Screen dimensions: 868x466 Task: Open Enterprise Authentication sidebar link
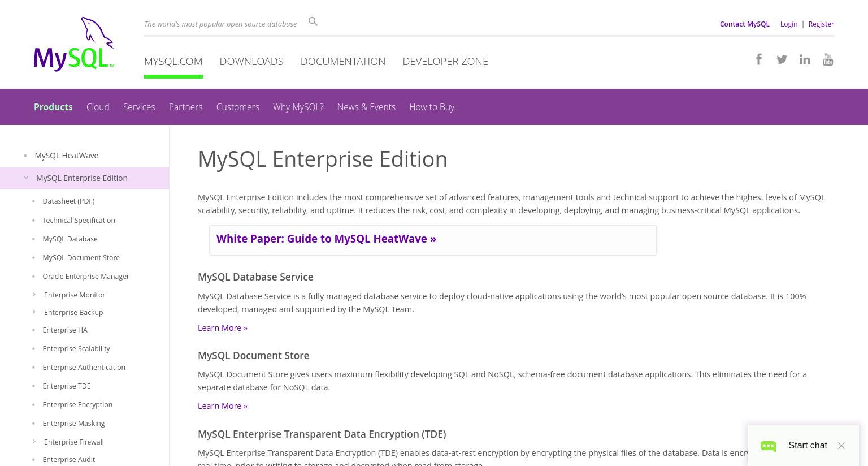(x=84, y=367)
